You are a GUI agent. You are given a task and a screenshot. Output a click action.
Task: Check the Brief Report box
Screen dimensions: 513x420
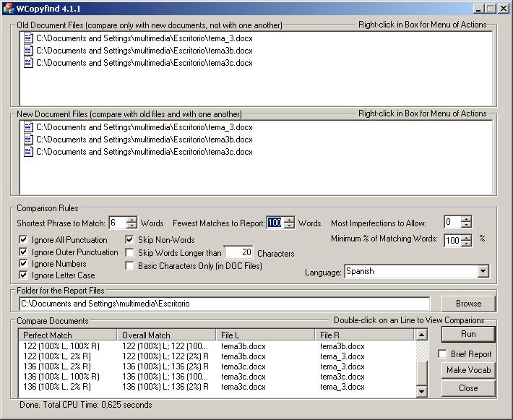point(442,354)
